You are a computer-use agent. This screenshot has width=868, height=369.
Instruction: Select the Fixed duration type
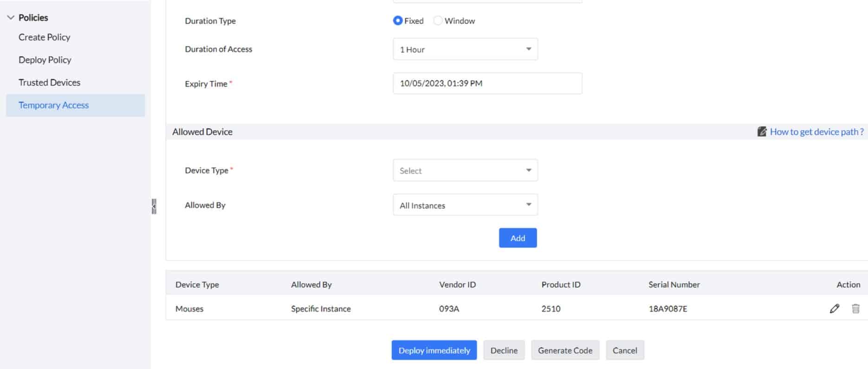(398, 21)
